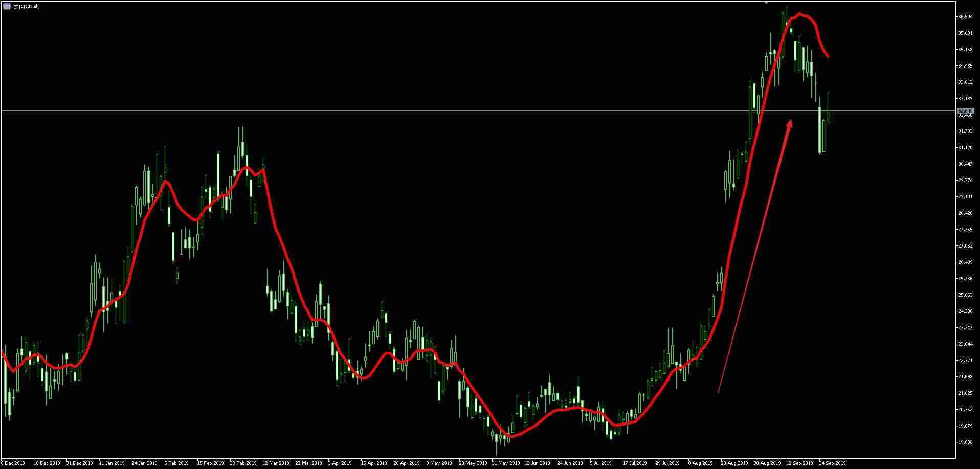Click the 15 Feb 2019 date on the axis

click(210, 463)
